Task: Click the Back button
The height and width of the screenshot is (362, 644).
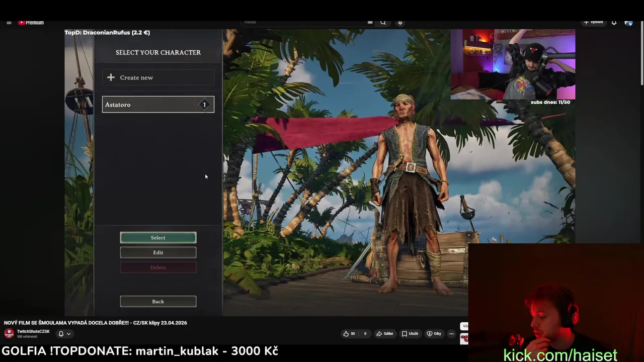Action: (x=158, y=301)
